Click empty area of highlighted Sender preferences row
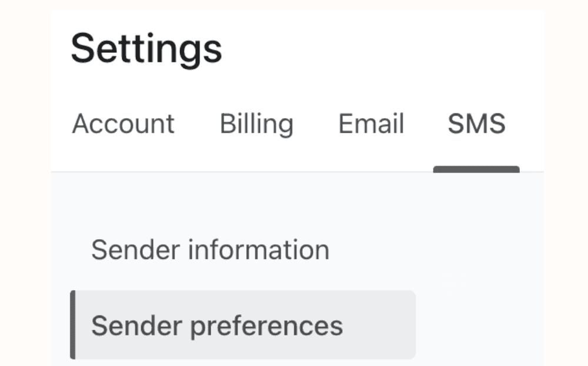The width and height of the screenshot is (588, 366). click(x=379, y=325)
